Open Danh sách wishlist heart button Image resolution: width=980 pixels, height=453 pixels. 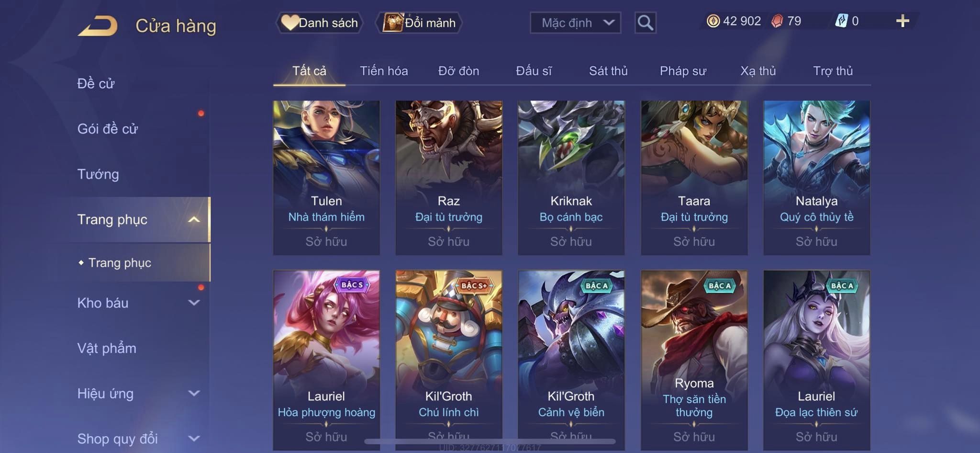(319, 23)
